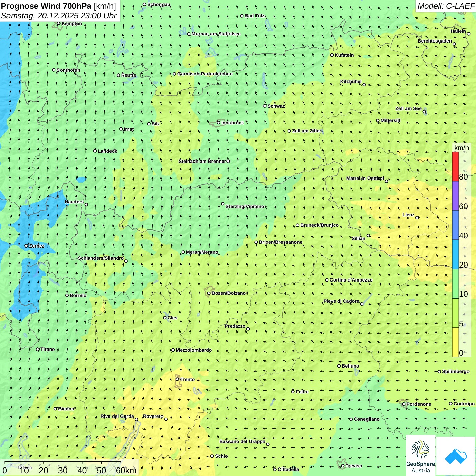
Task: Click the Treviso city label
Action: pos(354,466)
